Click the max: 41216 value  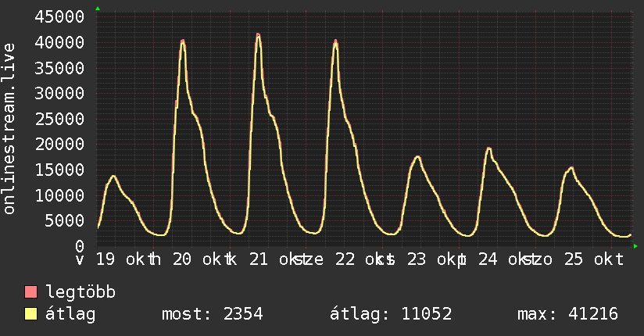click(567, 314)
